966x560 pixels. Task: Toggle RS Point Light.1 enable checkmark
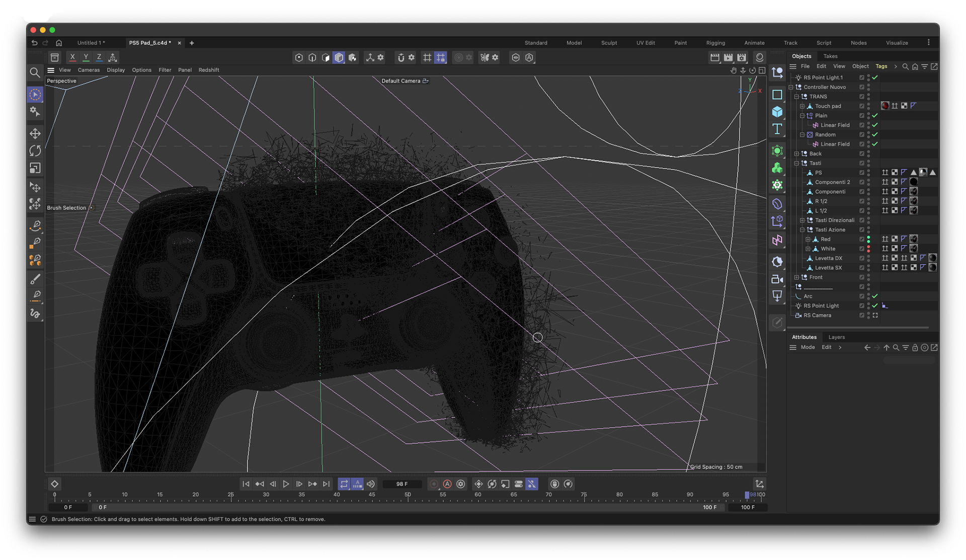pos(875,77)
